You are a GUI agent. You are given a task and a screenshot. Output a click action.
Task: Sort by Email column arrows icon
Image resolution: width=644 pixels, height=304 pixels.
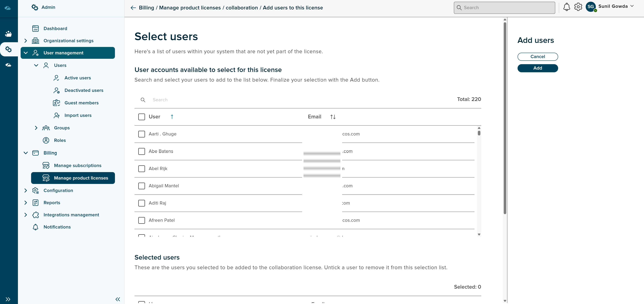tap(333, 117)
